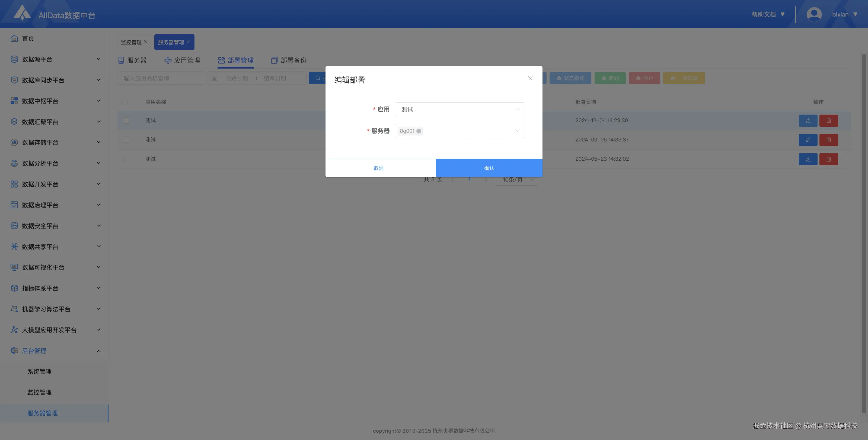Switch to the 部署备份 tab
This screenshot has height=440, width=868.
[288, 60]
